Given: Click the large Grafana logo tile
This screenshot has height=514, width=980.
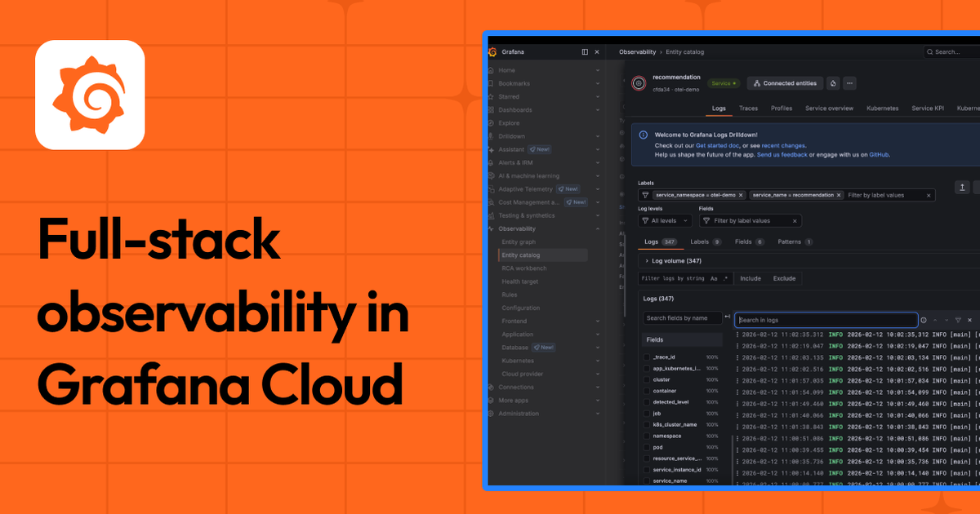Looking at the screenshot, I should tap(90, 95).
